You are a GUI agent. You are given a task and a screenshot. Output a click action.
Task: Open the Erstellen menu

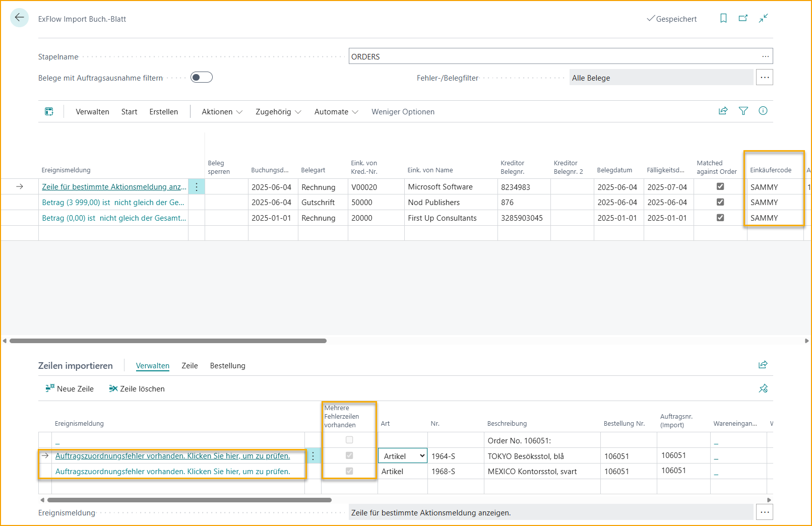163,112
